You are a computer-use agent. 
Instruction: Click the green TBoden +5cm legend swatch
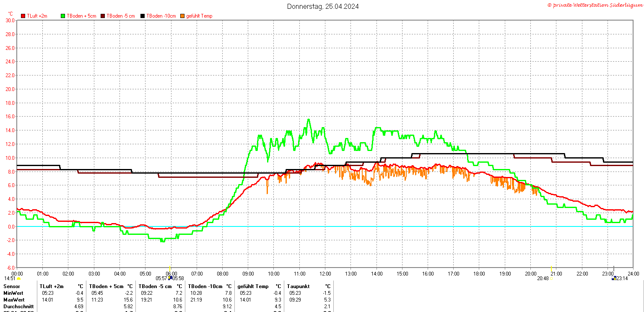[63, 16]
